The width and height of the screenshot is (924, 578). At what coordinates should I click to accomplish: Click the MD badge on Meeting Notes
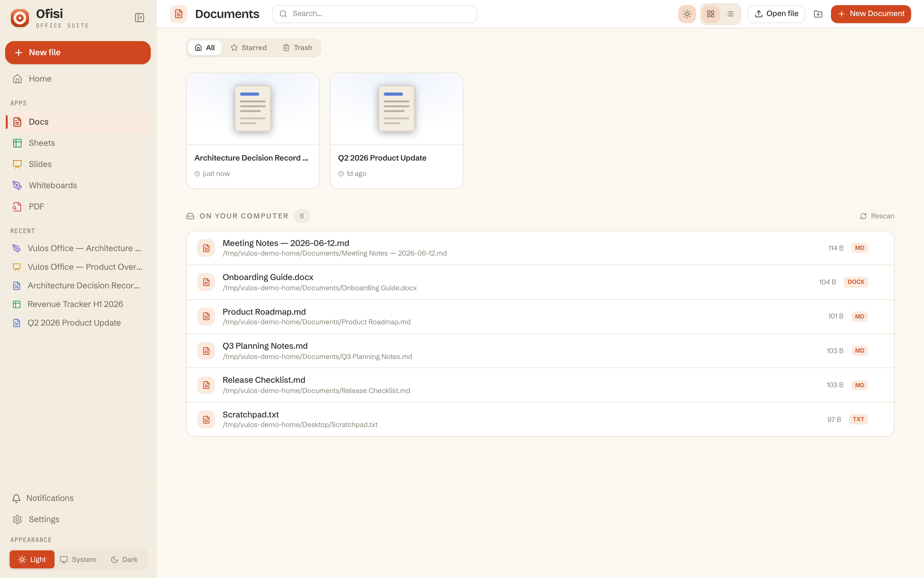(860, 248)
